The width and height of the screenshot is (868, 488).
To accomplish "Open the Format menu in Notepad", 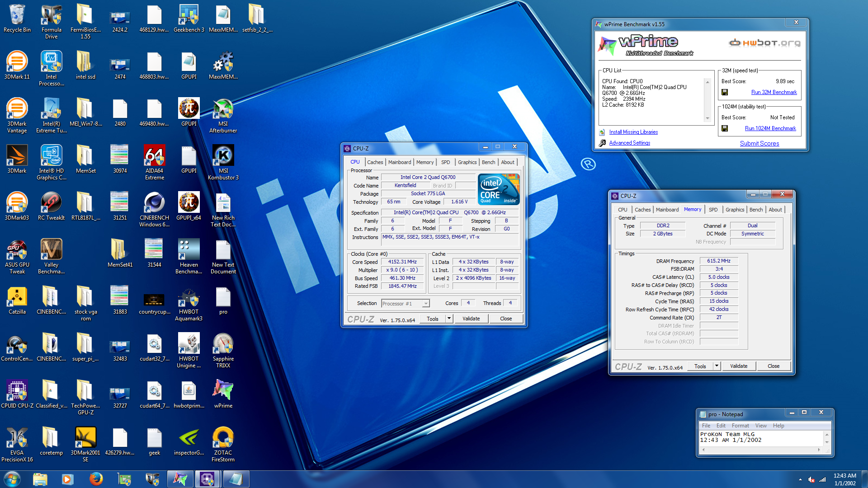I will (740, 426).
